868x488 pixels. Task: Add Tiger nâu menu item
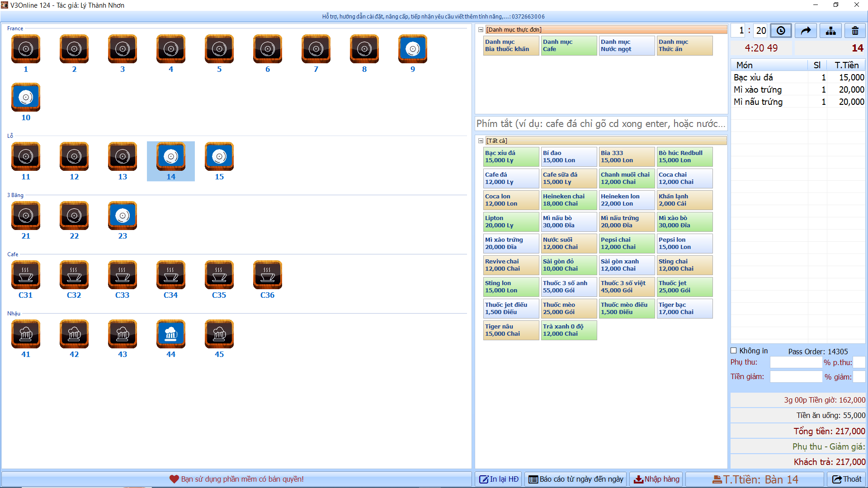511,330
